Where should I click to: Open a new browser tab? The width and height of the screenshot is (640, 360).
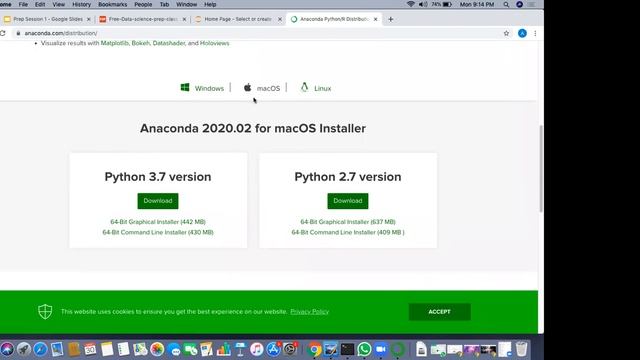pos(391,19)
